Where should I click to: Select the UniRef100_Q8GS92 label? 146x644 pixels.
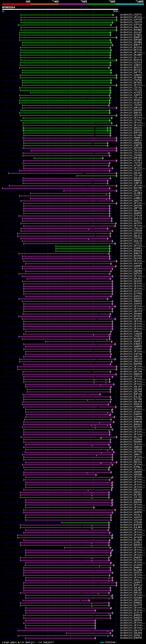[x=131, y=128]
